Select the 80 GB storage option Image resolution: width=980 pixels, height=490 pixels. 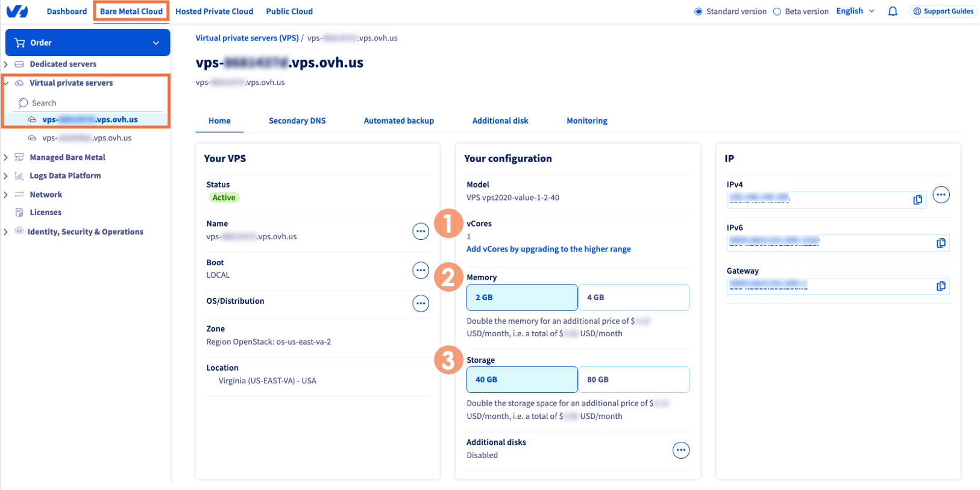[x=634, y=380]
